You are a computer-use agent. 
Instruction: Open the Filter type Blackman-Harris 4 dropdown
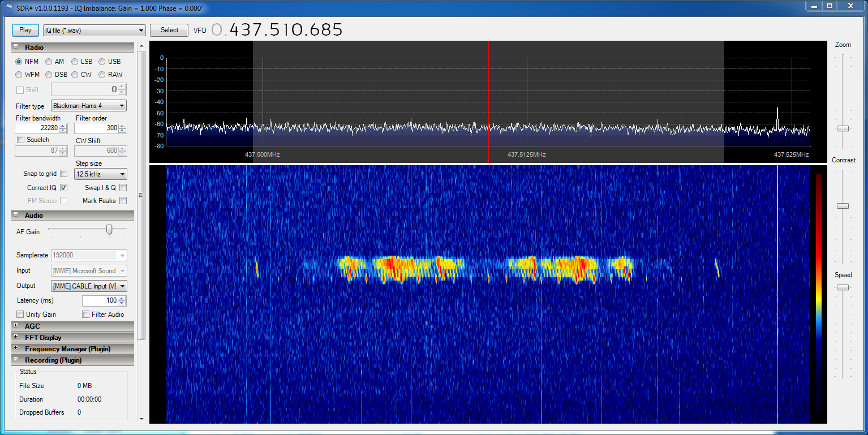(89, 106)
